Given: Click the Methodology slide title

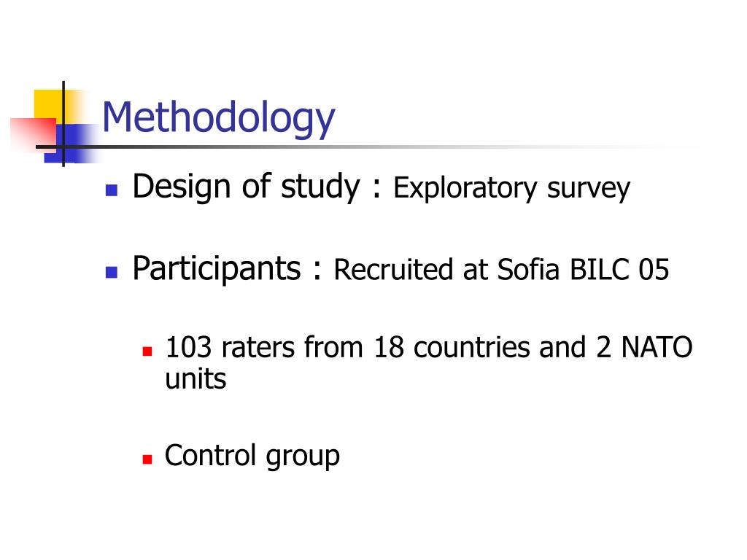Looking at the screenshot, I should (x=219, y=117).
